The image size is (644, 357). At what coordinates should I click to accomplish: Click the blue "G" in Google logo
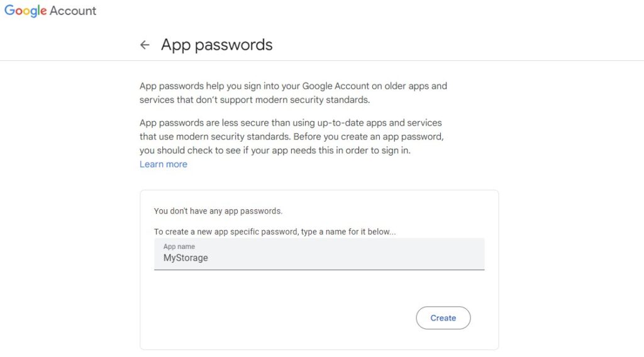pyautogui.click(x=9, y=10)
